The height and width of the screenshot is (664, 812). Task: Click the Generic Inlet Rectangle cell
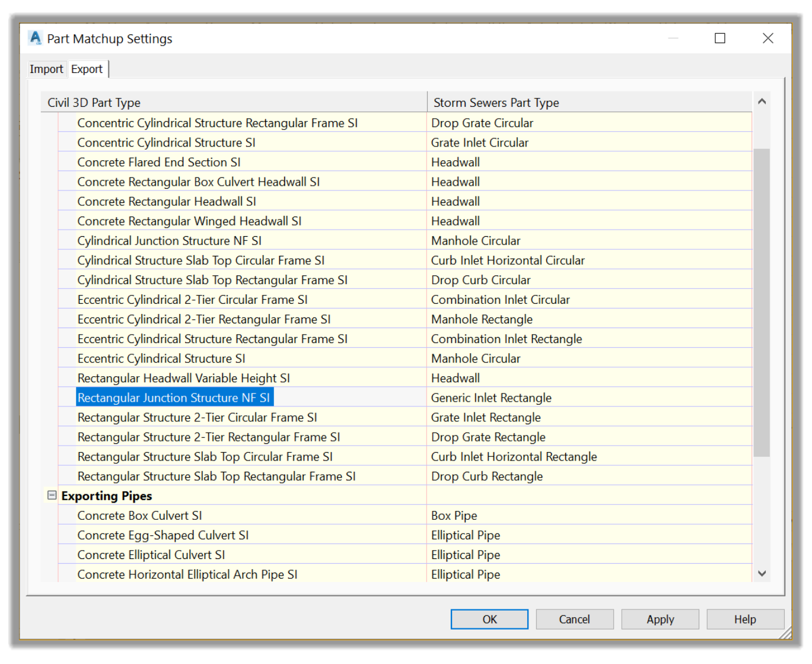point(590,398)
